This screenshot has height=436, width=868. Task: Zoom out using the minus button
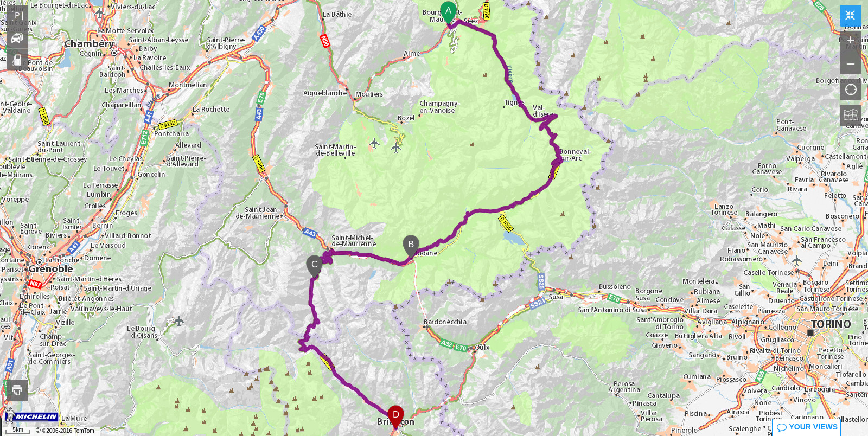[x=850, y=64]
